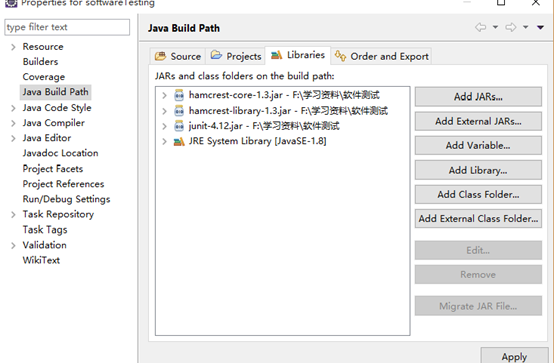Switch to the Projects tab
Viewport: 554px width, 363px height.
tap(236, 56)
